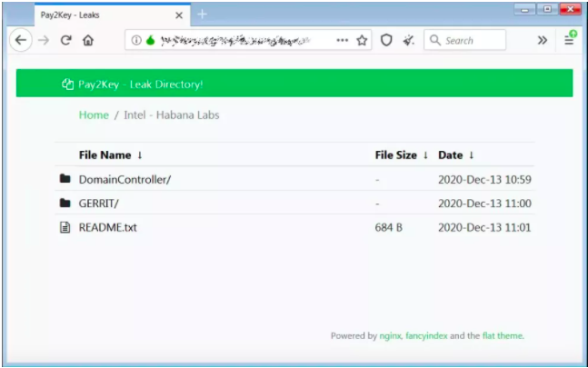The height and width of the screenshot is (368, 588).
Task: Open the DomainController/ folder
Action: [125, 180]
